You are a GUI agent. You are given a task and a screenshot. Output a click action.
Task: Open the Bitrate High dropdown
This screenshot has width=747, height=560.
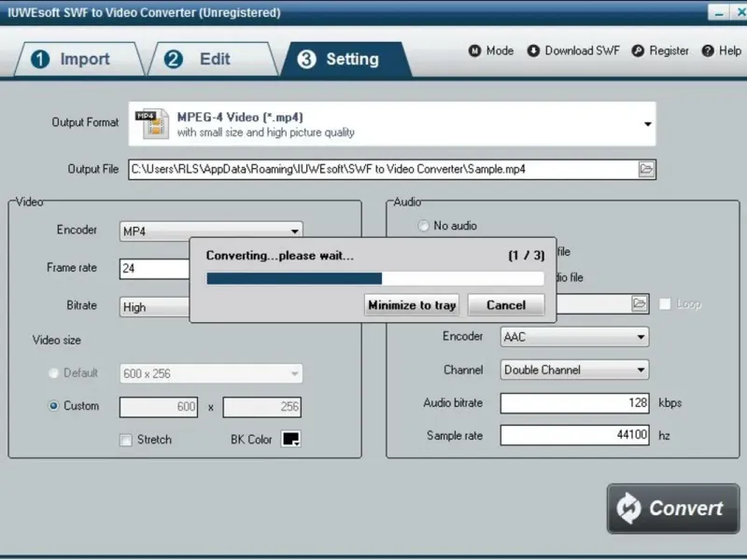[x=155, y=307]
